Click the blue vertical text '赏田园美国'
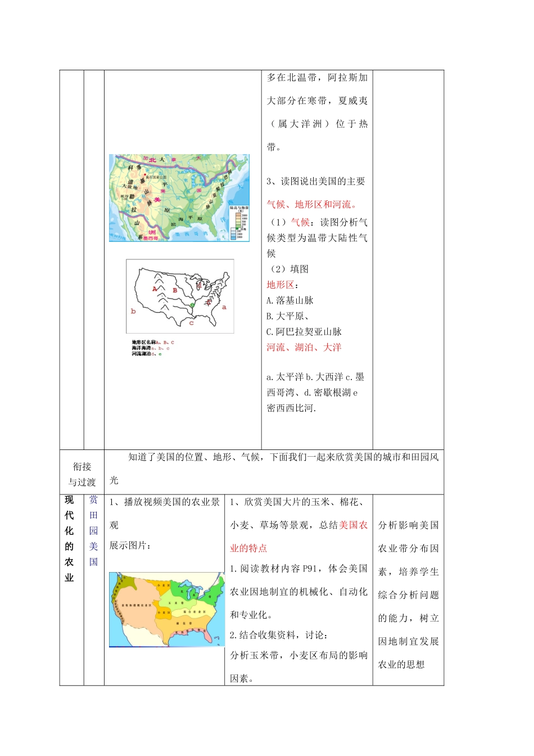 point(94,531)
